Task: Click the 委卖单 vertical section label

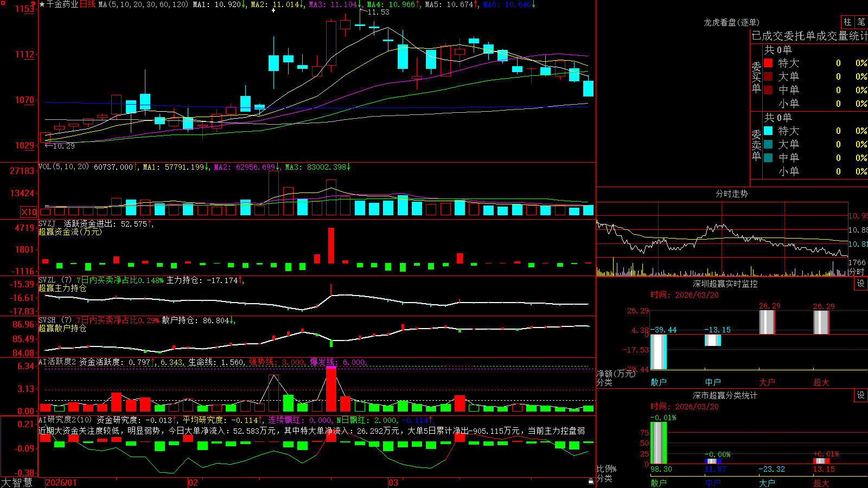Action: 756,145
